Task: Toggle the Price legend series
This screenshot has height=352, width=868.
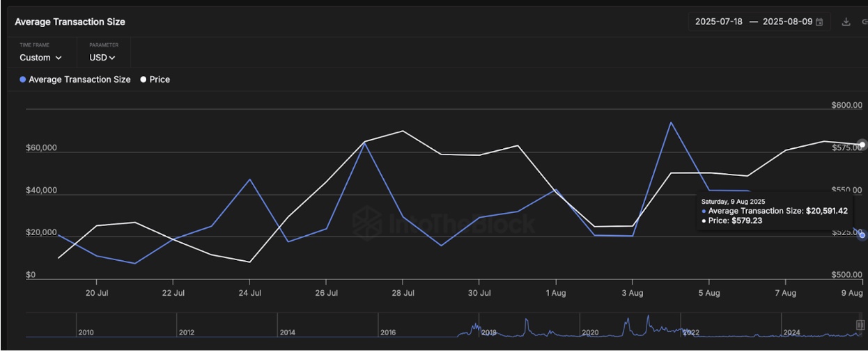Action: (155, 79)
